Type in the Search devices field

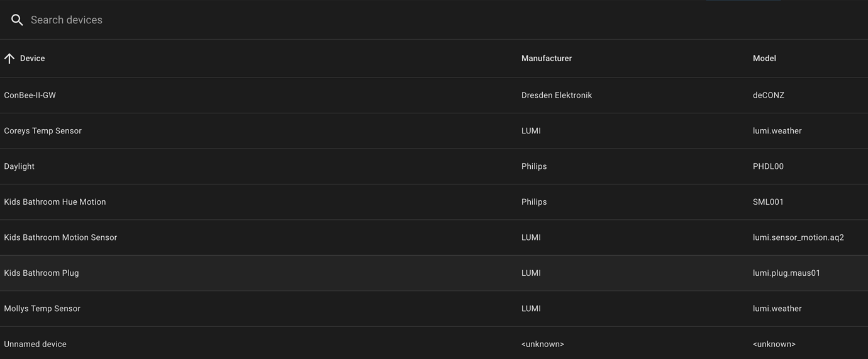point(252,20)
